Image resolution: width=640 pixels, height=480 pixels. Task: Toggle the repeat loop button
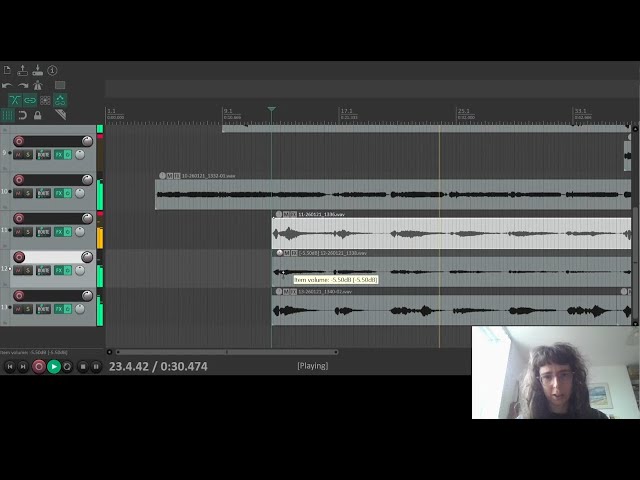(x=67, y=367)
